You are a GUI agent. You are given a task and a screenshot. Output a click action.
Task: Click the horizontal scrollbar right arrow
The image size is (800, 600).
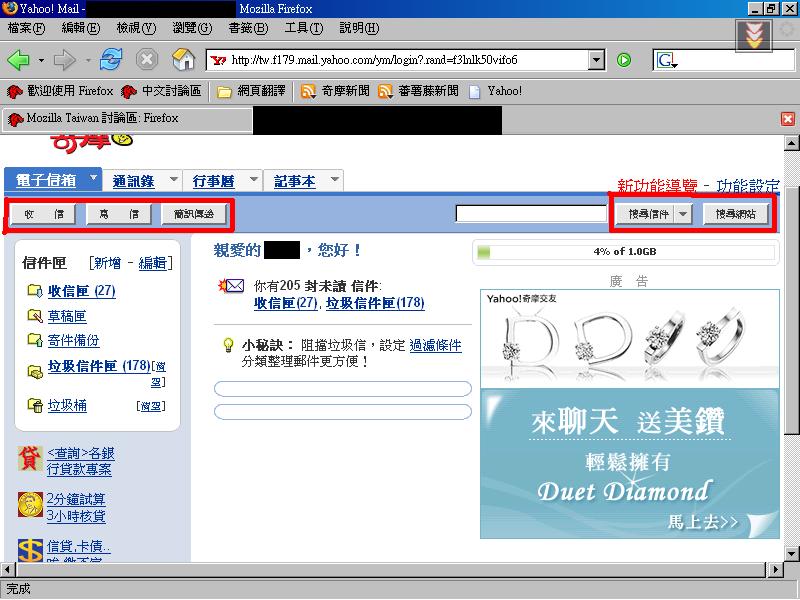click(775, 569)
